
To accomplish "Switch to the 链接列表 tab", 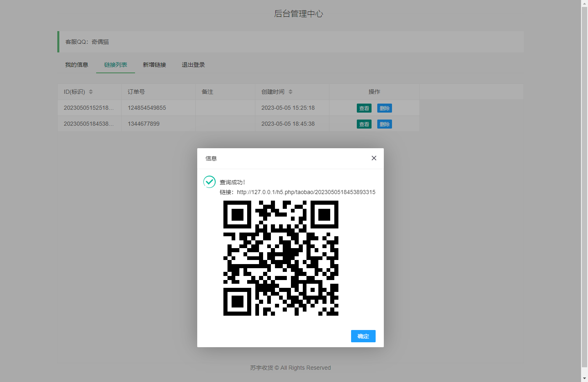I will pos(115,65).
